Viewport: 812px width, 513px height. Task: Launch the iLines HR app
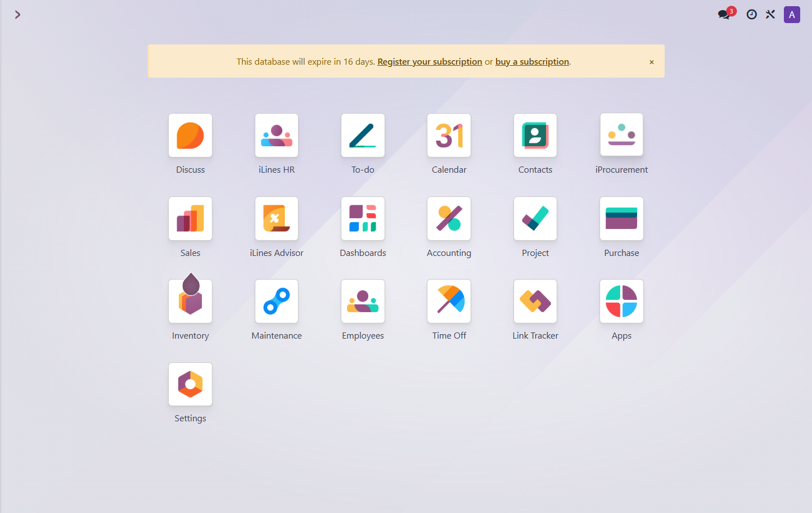coord(277,136)
